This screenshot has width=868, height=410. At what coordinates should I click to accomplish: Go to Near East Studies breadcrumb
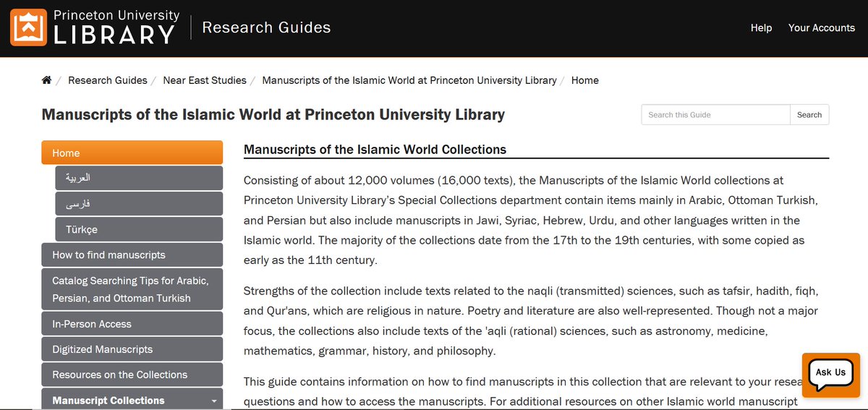(205, 80)
